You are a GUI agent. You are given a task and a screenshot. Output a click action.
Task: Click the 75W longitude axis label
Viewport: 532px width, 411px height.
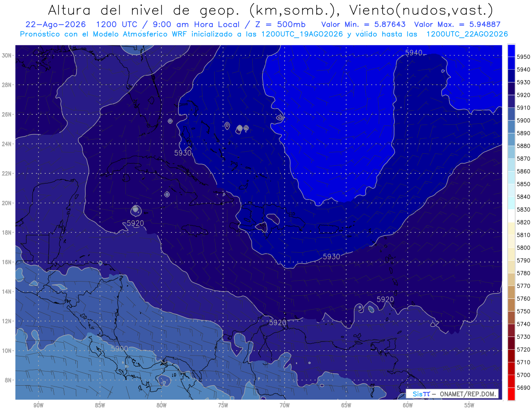(x=223, y=405)
